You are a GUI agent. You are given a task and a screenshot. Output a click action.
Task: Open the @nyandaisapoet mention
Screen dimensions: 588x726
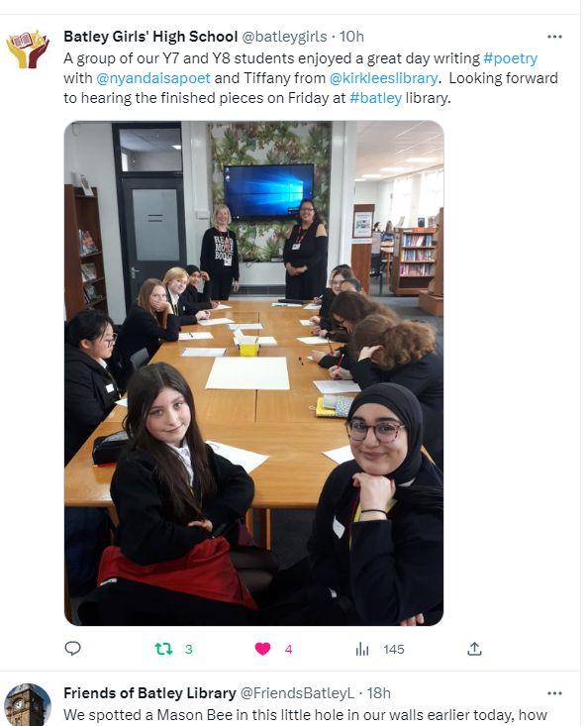click(x=153, y=78)
